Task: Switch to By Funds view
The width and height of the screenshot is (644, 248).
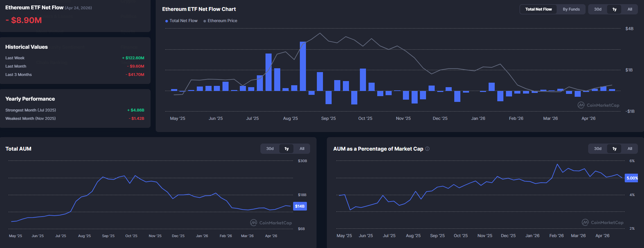Action: coord(571,9)
